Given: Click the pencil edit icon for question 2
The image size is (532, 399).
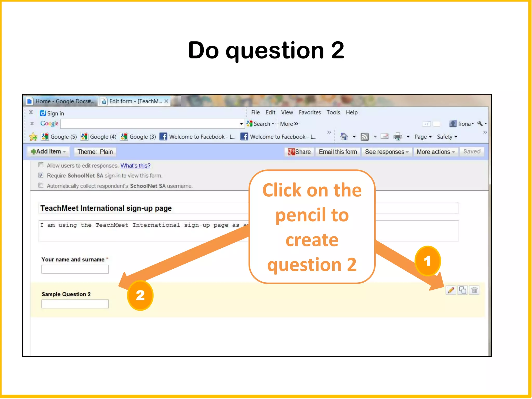Looking at the screenshot, I should [451, 290].
